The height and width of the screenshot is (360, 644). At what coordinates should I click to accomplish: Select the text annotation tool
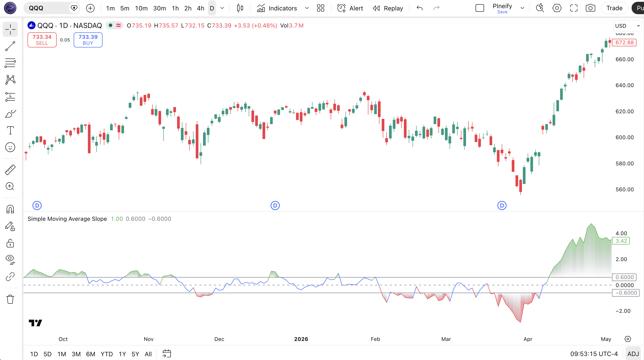pyautogui.click(x=10, y=130)
